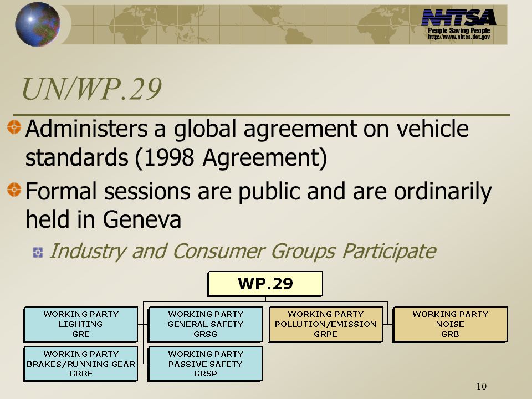Image resolution: width=532 pixels, height=399 pixels.
Task: Open the http://www.nhtsa.dot.gov link
Action: pyautogui.click(x=459, y=37)
